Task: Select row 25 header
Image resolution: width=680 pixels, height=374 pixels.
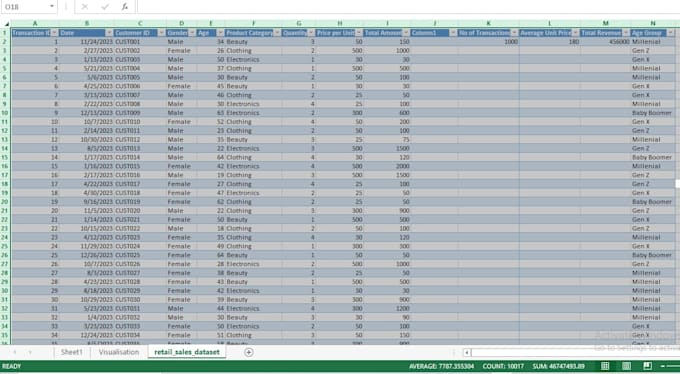Action: [x=6, y=246]
